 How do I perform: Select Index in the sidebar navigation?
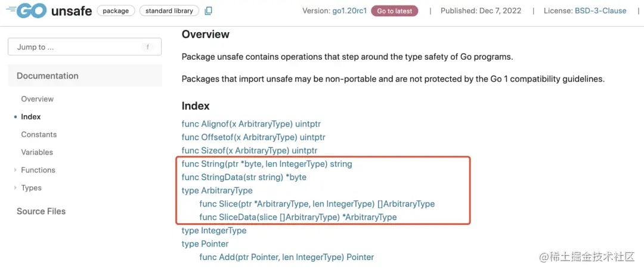click(x=31, y=117)
